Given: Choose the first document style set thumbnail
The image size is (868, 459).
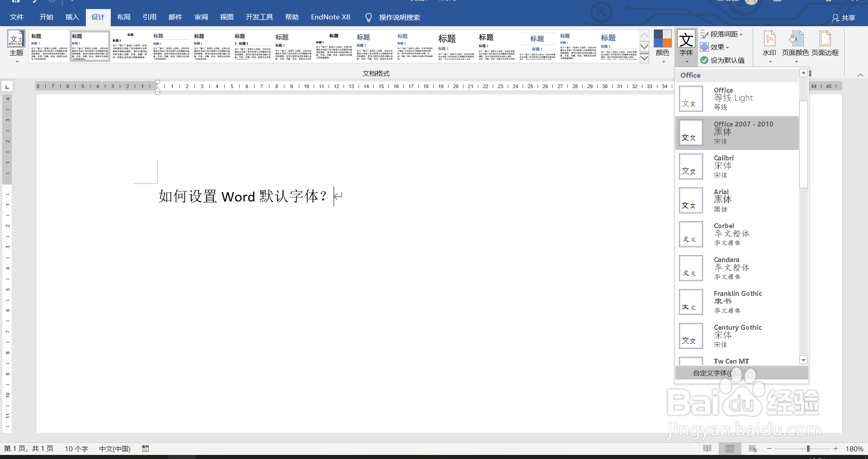Looking at the screenshot, I should [x=49, y=46].
